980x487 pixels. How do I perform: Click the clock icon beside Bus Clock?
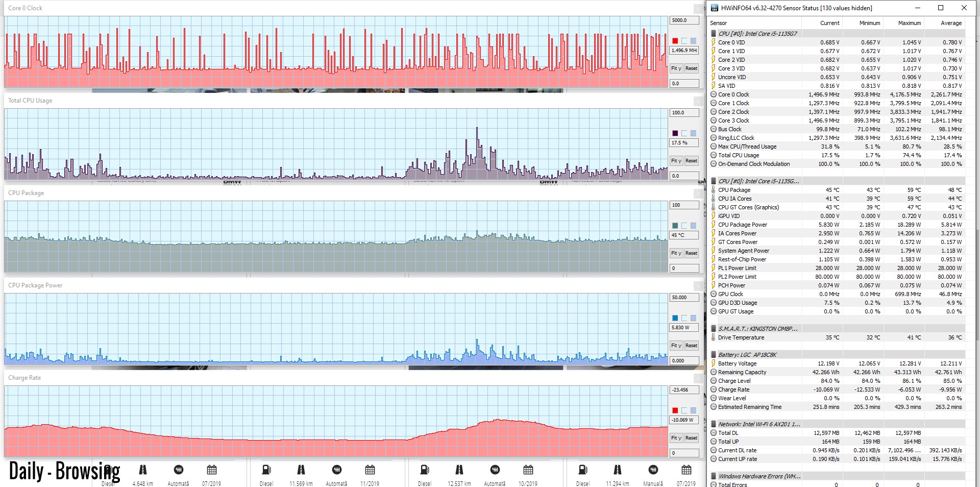(714, 129)
